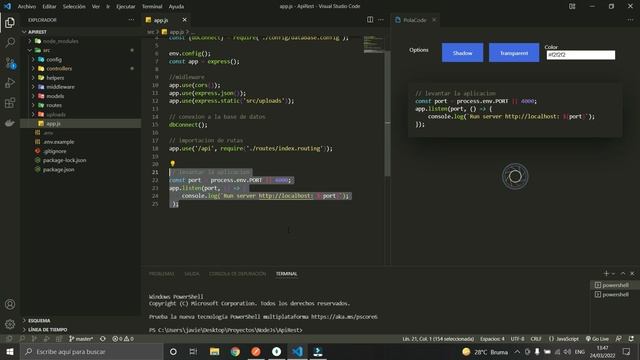The image size is (640, 360).
Task: Open the Docker whale view
Action: [10, 122]
